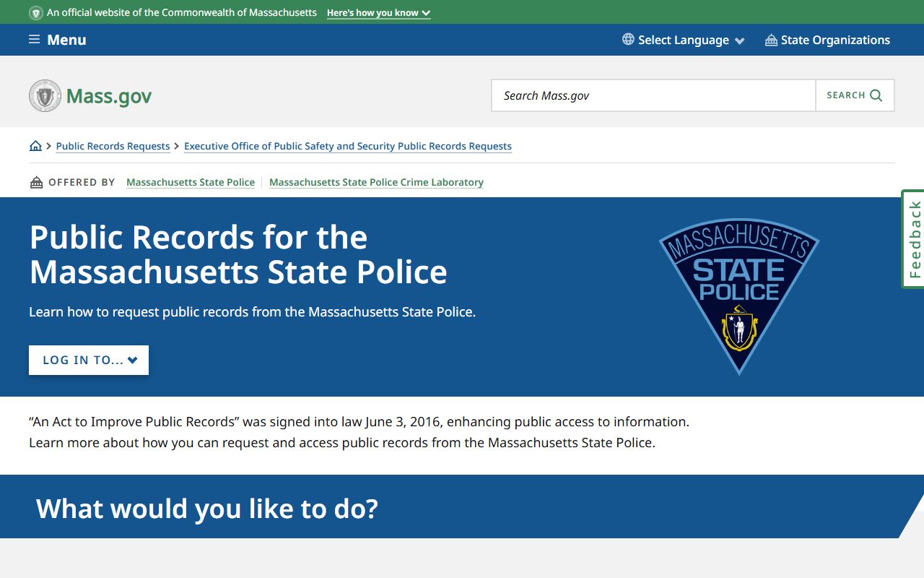
Task: Expand the Log In To dropdown button
Action: (x=89, y=360)
